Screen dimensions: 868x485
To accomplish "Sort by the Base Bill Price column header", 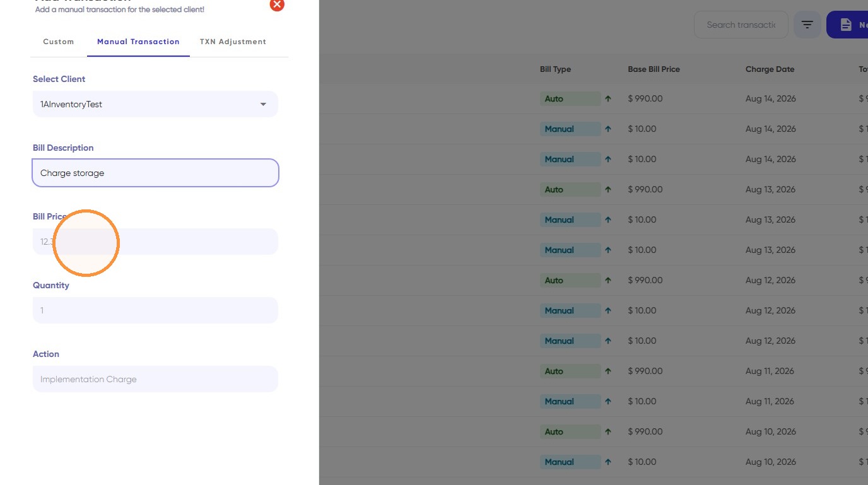I will tap(654, 69).
